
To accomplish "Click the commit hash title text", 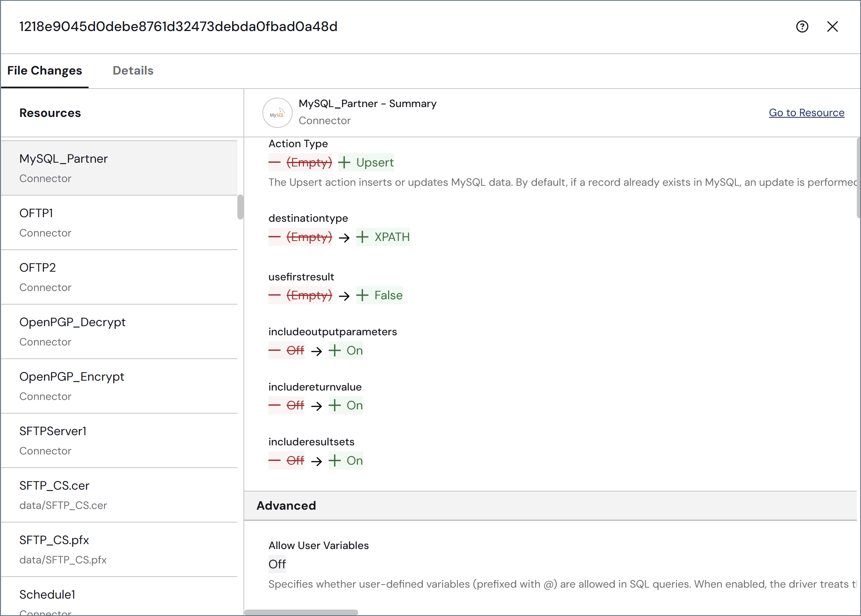I will (x=178, y=26).
